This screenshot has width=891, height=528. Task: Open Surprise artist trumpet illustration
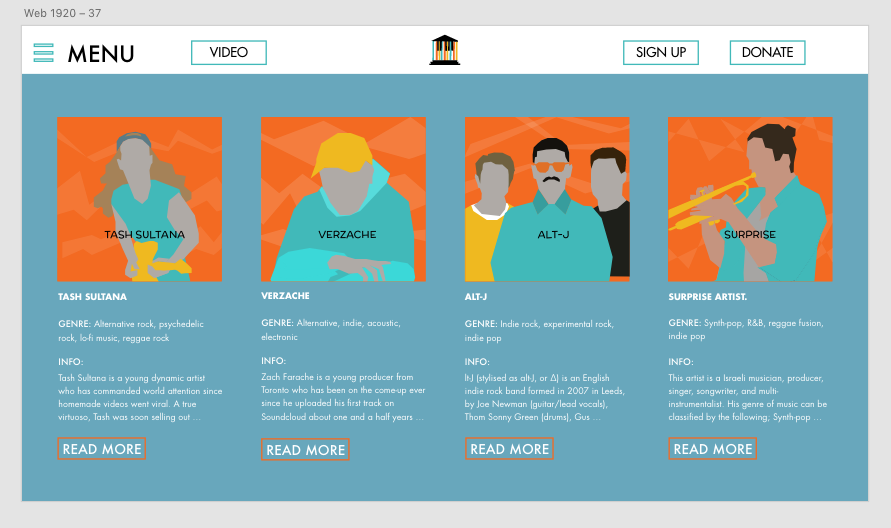(750, 199)
